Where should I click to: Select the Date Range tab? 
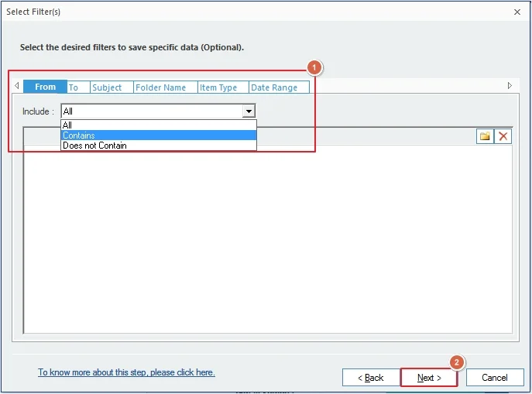point(279,87)
